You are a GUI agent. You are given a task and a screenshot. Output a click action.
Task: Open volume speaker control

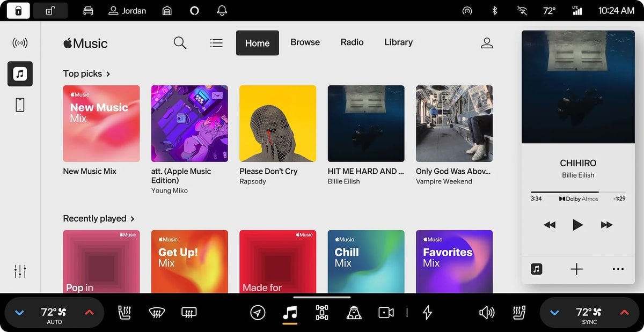pyautogui.click(x=487, y=312)
